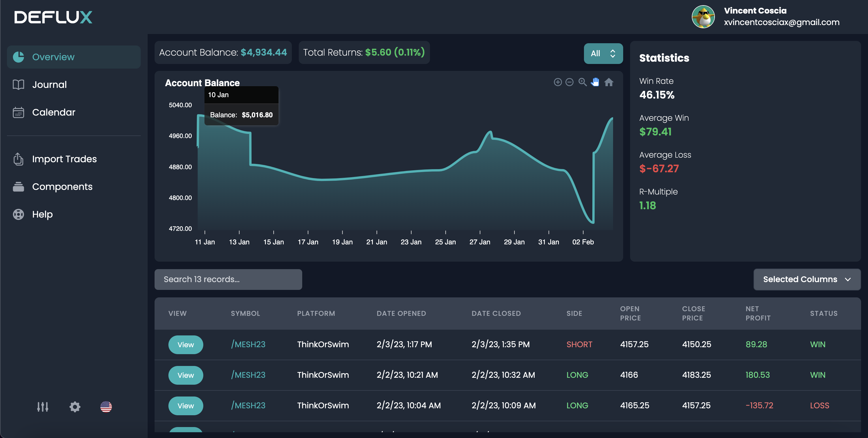The image size is (868, 438).
Task: Open the Journal section
Action: pos(50,84)
